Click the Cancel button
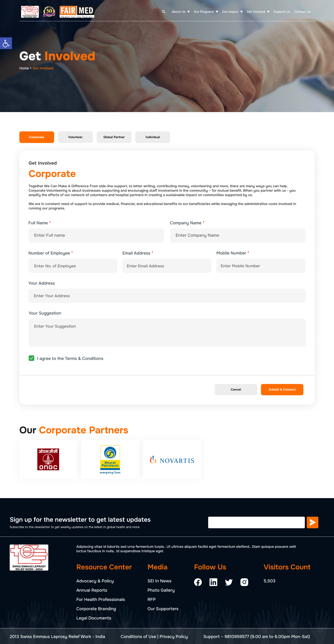This screenshot has height=644, width=334. (x=236, y=390)
